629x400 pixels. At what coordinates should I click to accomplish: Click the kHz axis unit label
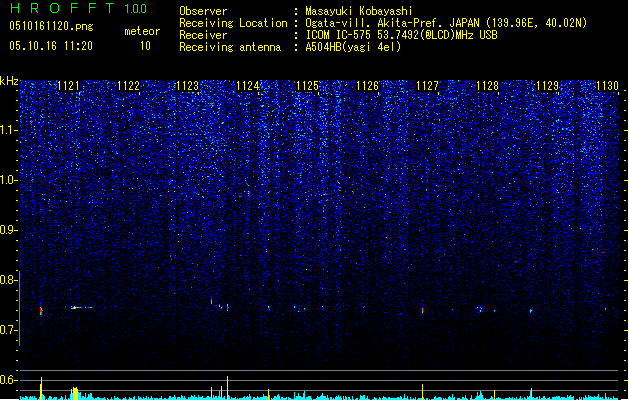[9, 81]
